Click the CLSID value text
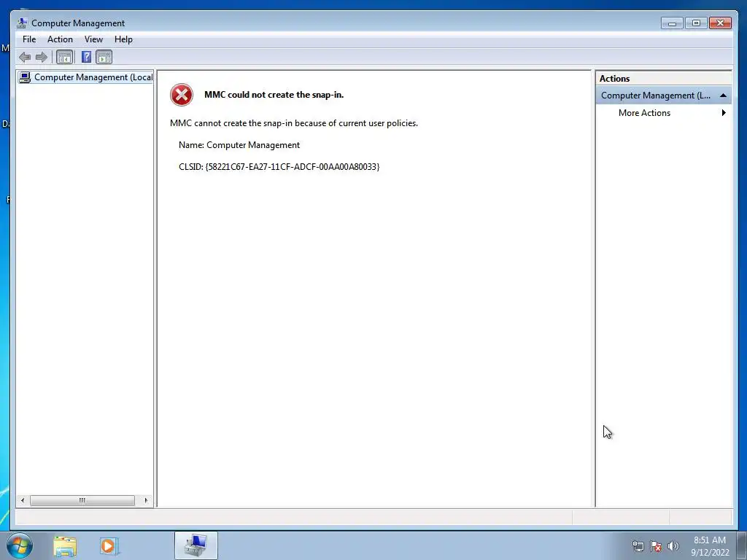The image size is (747, 560). coord(293,167)
